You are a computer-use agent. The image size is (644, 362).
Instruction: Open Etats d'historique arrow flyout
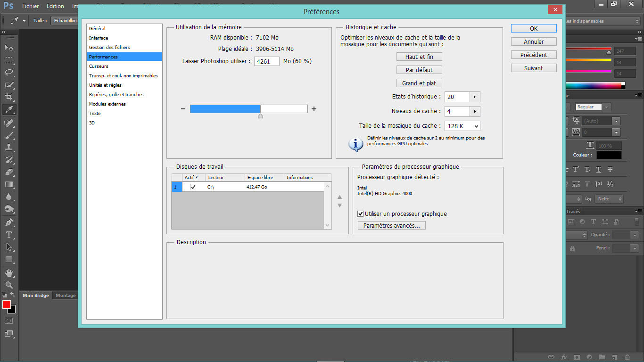coord(475,97)
